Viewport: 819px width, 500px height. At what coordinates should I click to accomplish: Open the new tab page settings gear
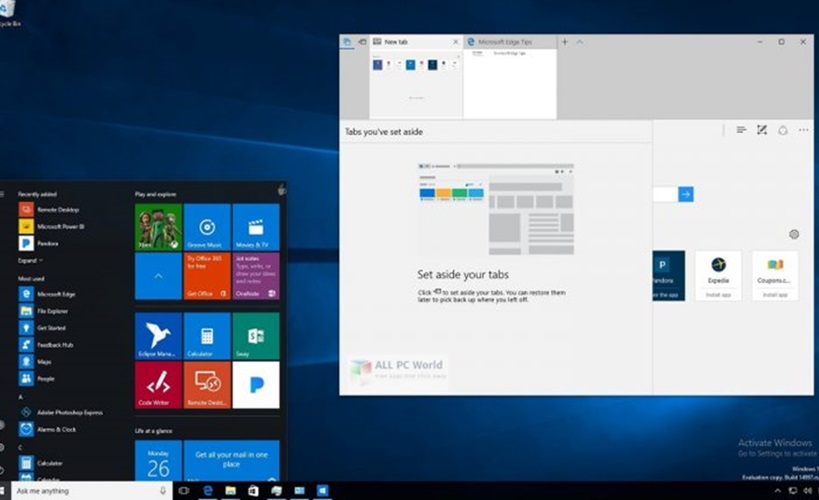794,234
